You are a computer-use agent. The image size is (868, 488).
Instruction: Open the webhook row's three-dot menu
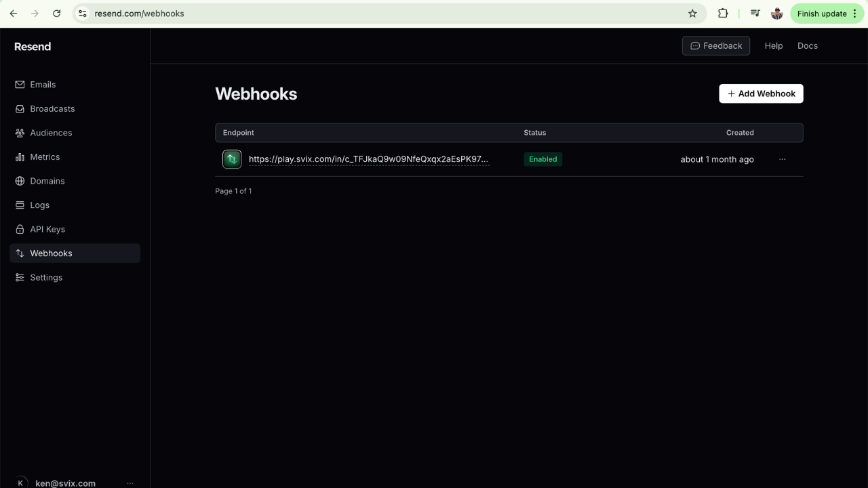click(x=782, y=159)
